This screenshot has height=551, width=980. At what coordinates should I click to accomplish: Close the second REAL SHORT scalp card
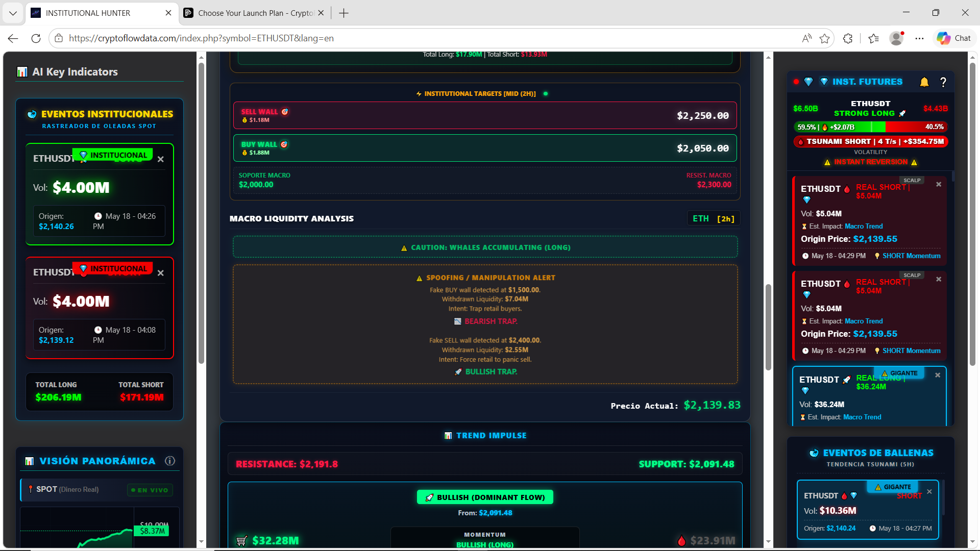click(939, 279)
